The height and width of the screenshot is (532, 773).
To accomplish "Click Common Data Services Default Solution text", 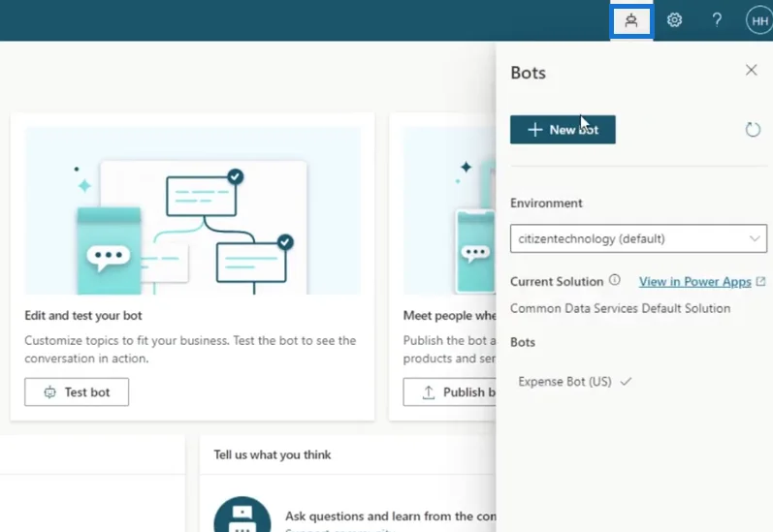I will (620, 308).
